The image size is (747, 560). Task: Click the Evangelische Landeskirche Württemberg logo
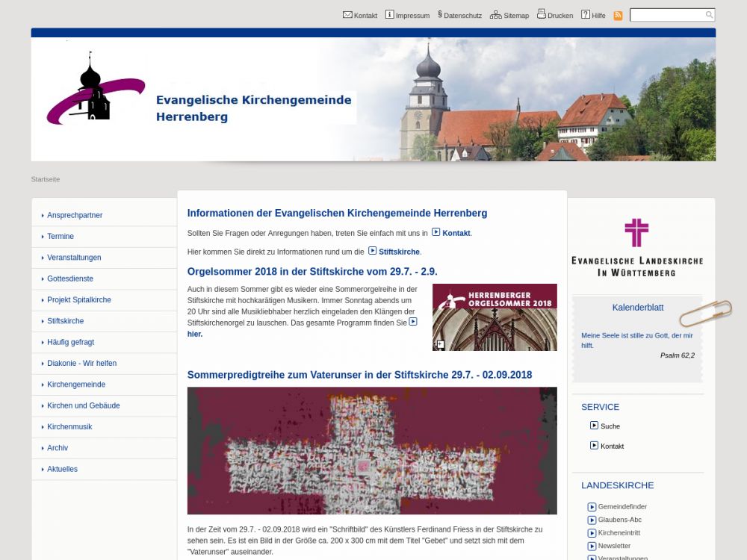point(637,248)
